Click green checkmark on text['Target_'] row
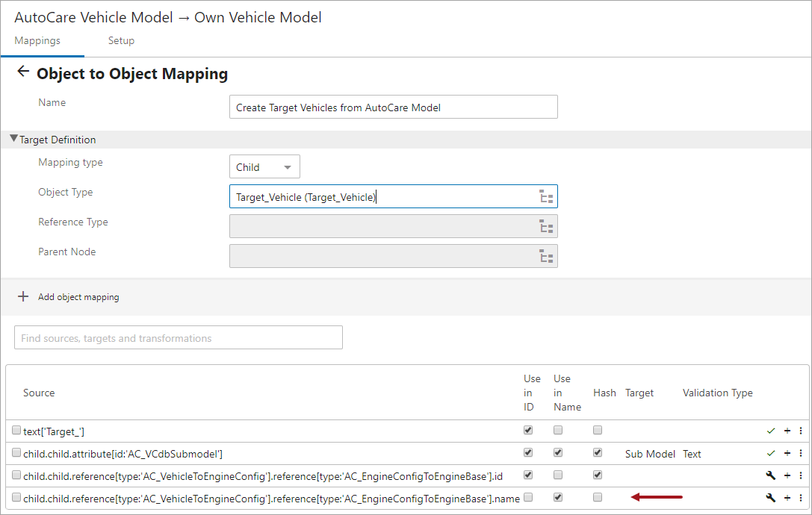The width and height of the screenshot is (812, 515). [x=771, y=431]
